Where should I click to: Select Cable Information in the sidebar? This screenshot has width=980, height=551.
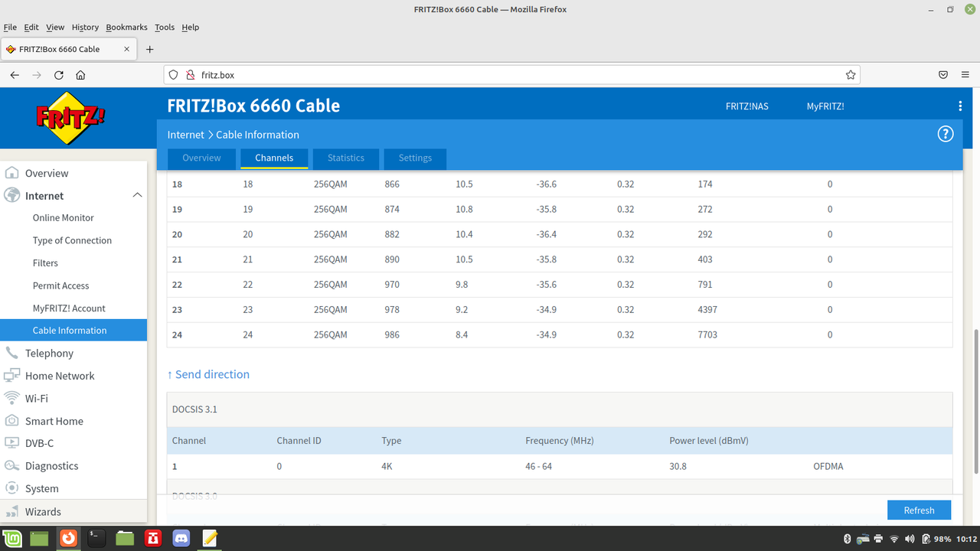point(73,331)
